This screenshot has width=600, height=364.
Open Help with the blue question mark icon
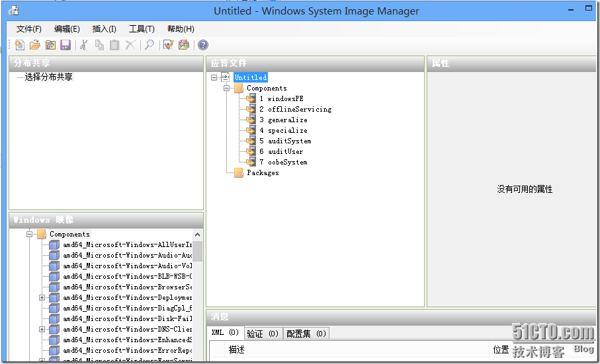tap(203, 45)
